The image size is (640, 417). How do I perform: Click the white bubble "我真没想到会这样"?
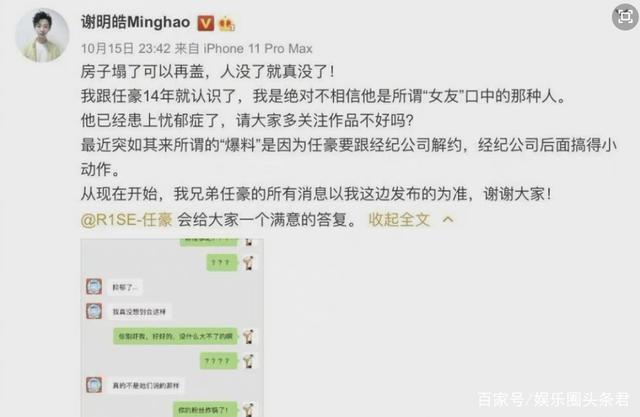coord(139,312)
